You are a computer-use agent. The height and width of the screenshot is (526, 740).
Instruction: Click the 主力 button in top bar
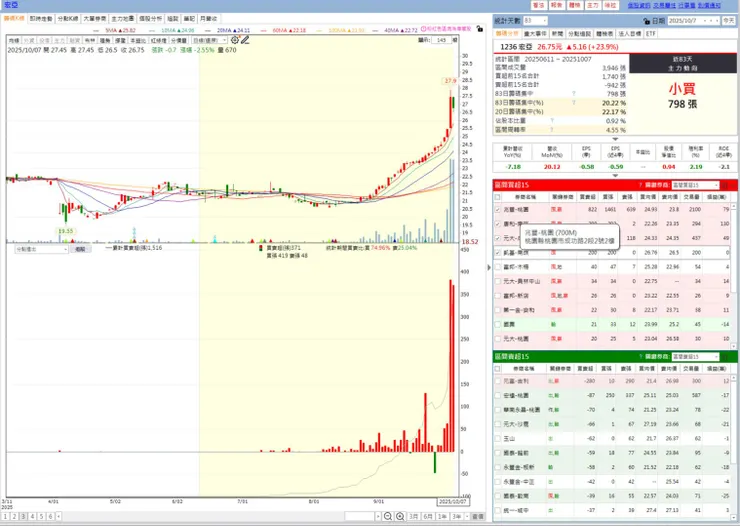pyautogui.click(x=593, y=5)
